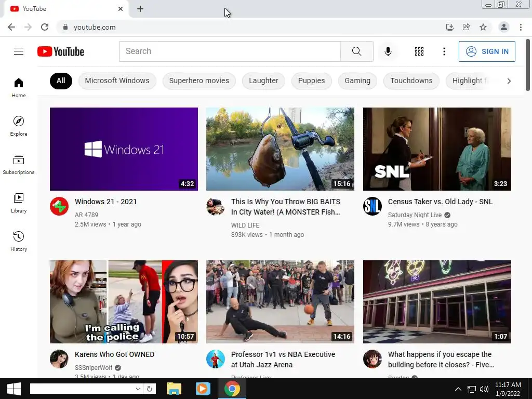Click the youtube.com address bar
The width and height of the screenshot is (532, 399).
[x=251, y=27]
